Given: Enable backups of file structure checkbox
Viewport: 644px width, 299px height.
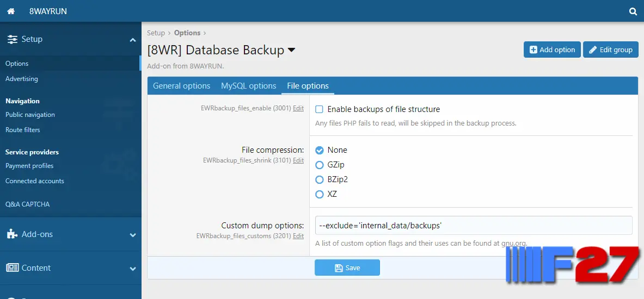Looking at the screenshot, I should 319,109.
